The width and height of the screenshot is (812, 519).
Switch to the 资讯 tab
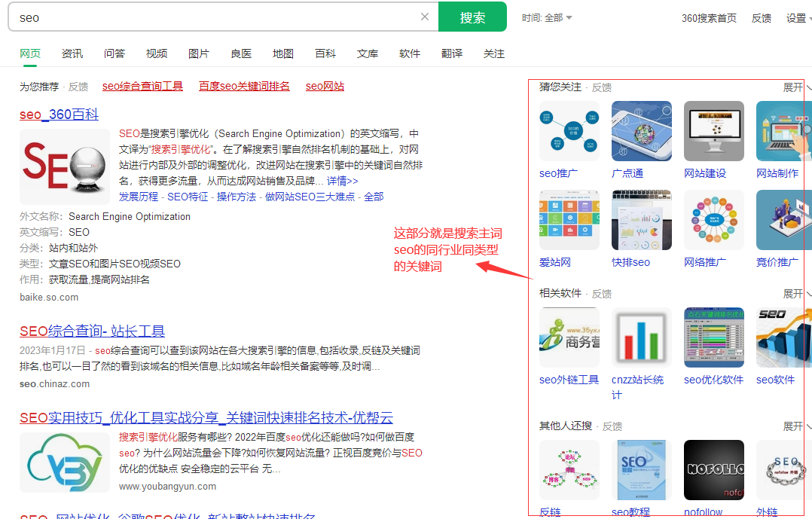pyautogui.click(x=72, y=53)
